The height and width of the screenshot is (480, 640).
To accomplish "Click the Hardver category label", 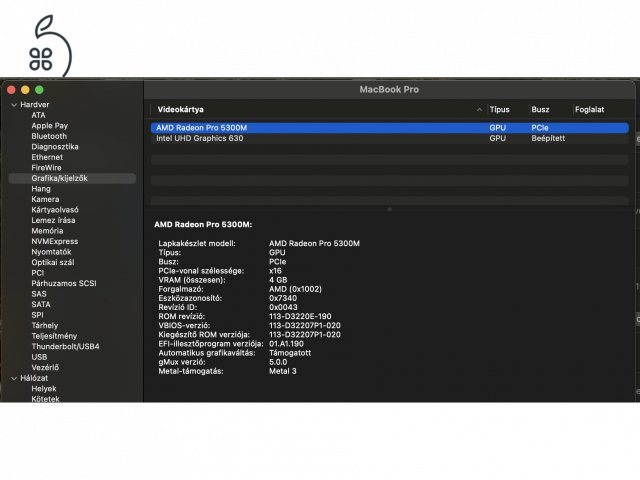I will tap(35, 105).
